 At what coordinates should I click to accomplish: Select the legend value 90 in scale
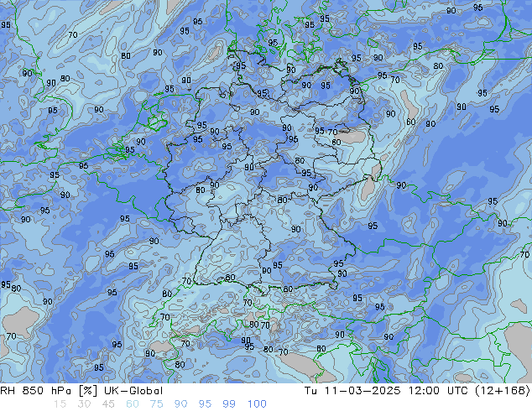pos(180,404)
